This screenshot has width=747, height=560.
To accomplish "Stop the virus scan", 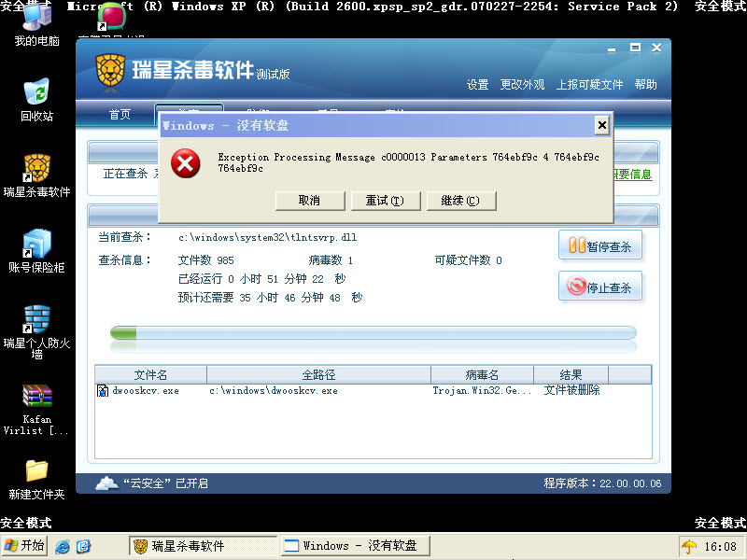I will click(600, 287).
